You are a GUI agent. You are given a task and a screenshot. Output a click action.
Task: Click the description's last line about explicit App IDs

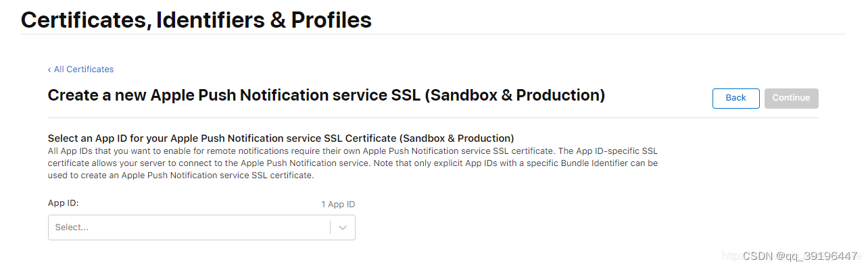click(181, 176)
